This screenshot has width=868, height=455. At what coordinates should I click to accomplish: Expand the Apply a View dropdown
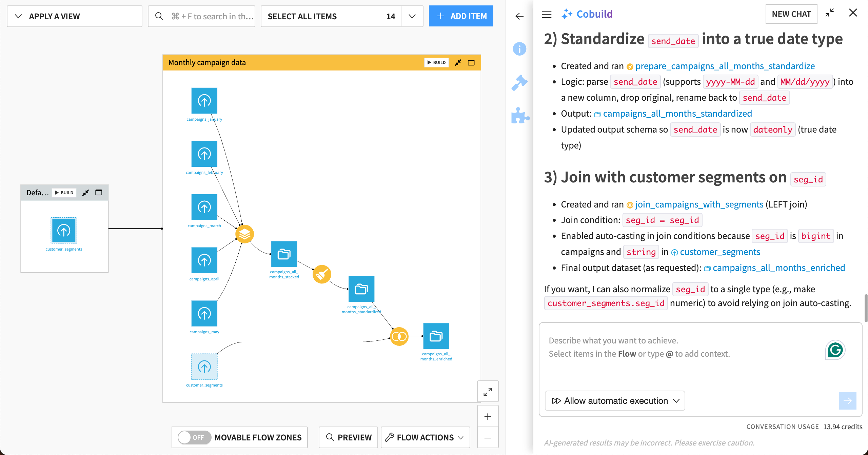75,16
